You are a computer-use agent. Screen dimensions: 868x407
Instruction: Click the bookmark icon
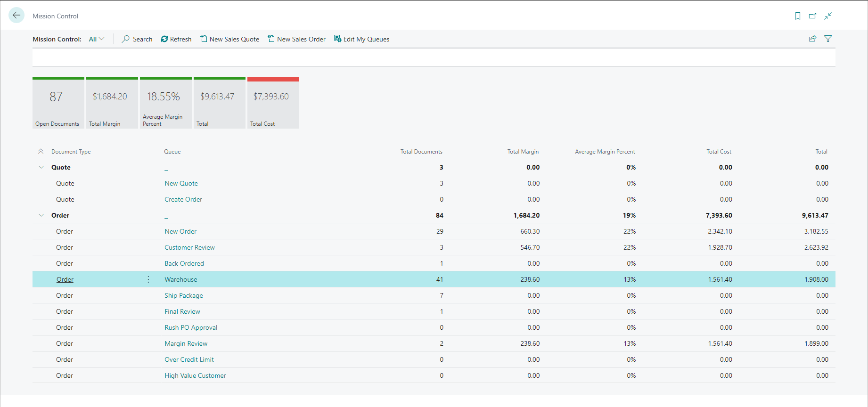click(797, 16)
